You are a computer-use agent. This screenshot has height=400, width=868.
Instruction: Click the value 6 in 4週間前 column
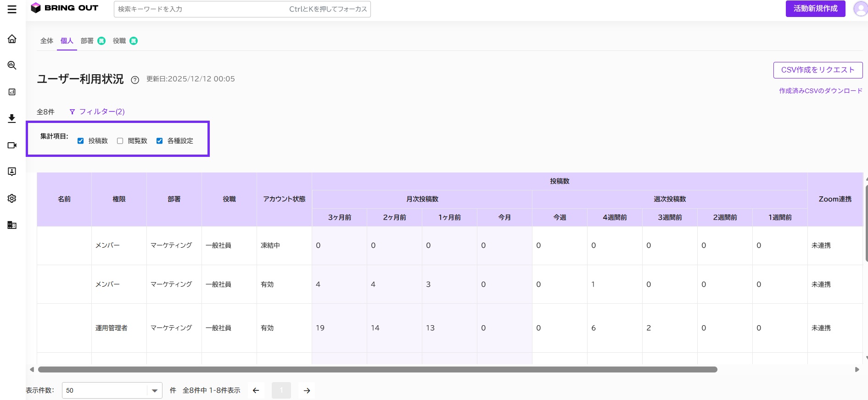(594, 328)
